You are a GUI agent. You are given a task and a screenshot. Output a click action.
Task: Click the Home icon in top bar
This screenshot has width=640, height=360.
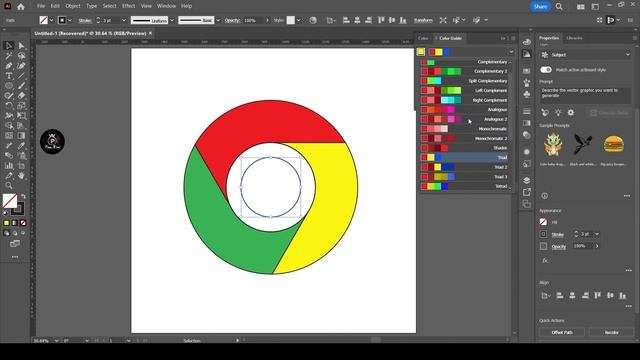coord(21,7)
